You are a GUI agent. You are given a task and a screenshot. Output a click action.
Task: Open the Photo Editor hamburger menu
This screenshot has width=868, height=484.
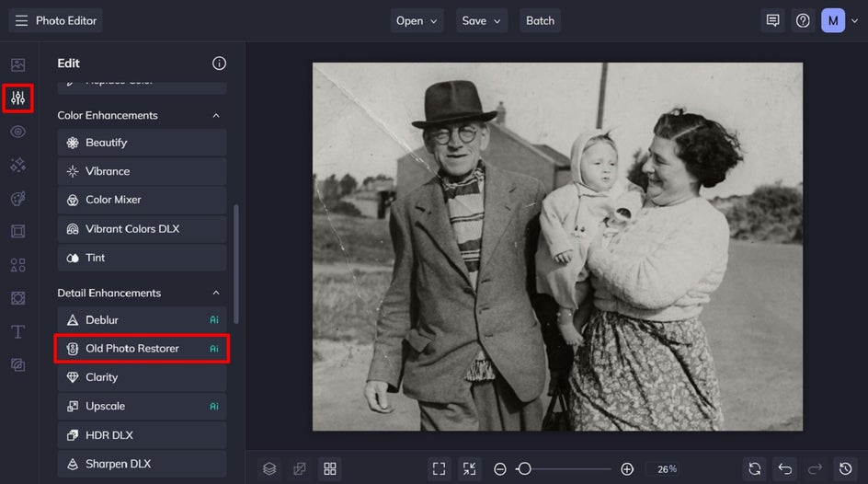click(21, 20)
